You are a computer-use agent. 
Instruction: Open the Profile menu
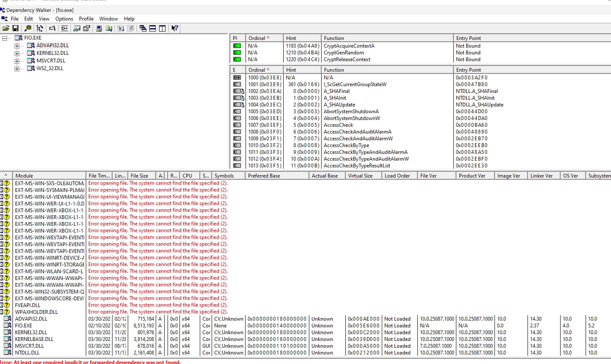pyautogui.click(x=86, y=19)
